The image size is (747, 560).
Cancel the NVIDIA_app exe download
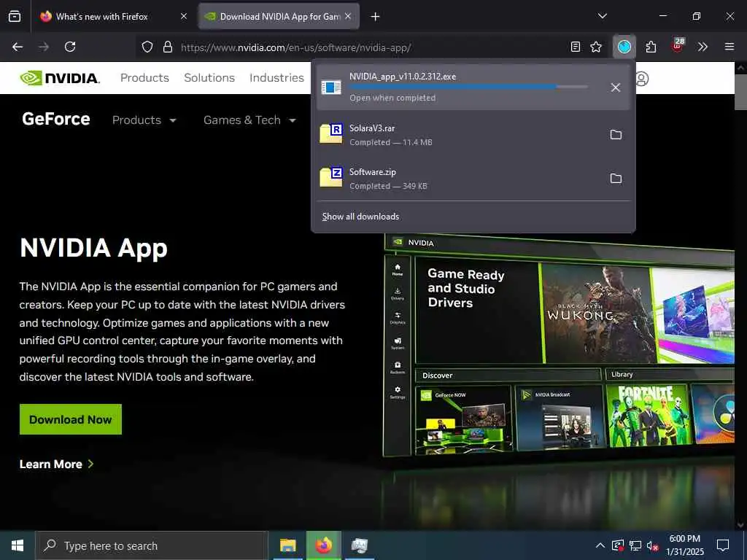616,87
